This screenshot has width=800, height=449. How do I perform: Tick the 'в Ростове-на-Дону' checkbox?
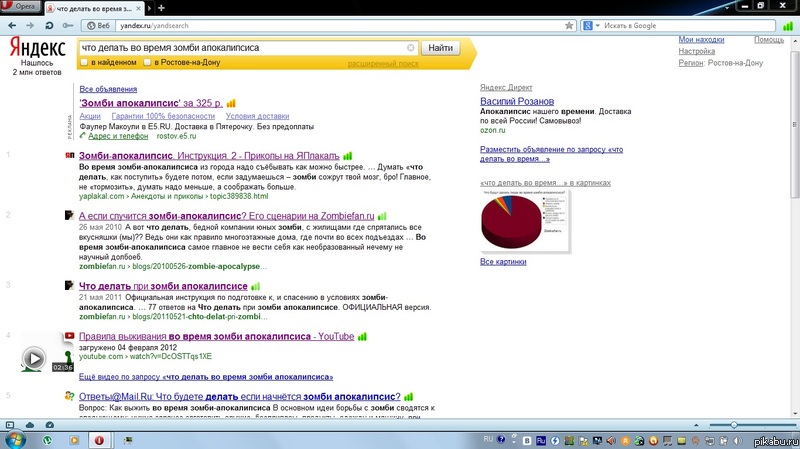[x=147, y=62]
